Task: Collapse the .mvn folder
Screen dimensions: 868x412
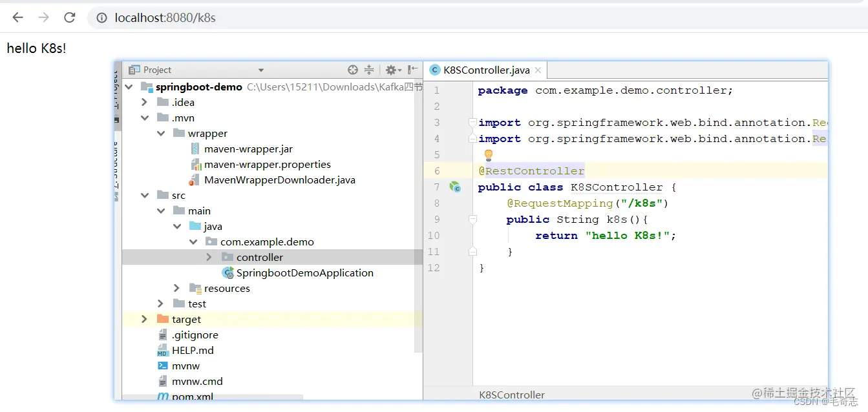Action: pyautogui.click(x=145, y=118)
